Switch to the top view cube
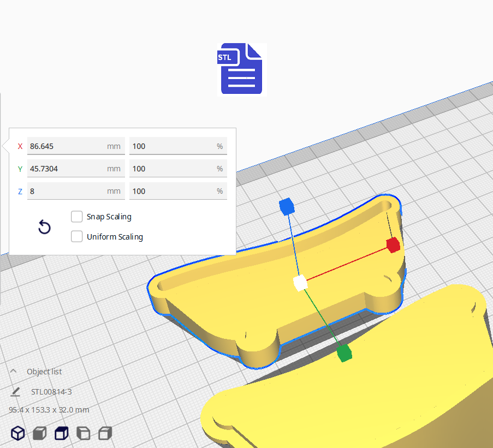The width and height of the screenshot is (493, 448). 62,433
